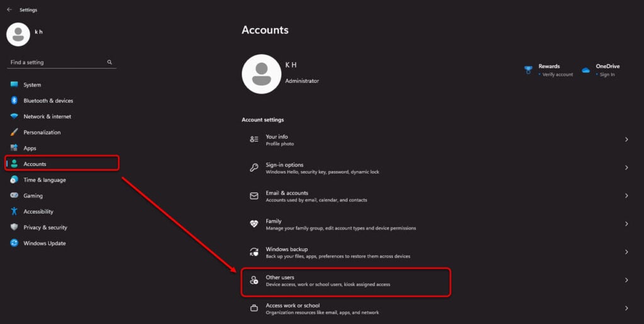Viewport: 644px width, 324px height.
Task: Click the Find a setting field
Action: click(62, 62)
